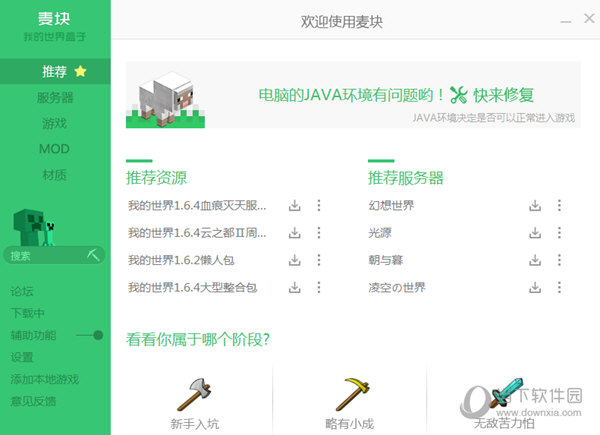Open 设置 settings

22,357
